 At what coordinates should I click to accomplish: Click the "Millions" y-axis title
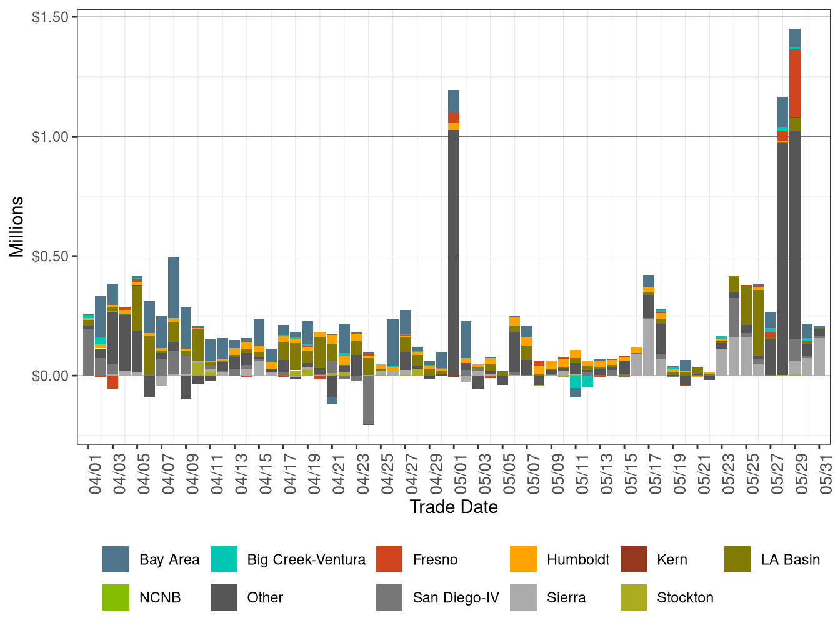tap(17, 227)
